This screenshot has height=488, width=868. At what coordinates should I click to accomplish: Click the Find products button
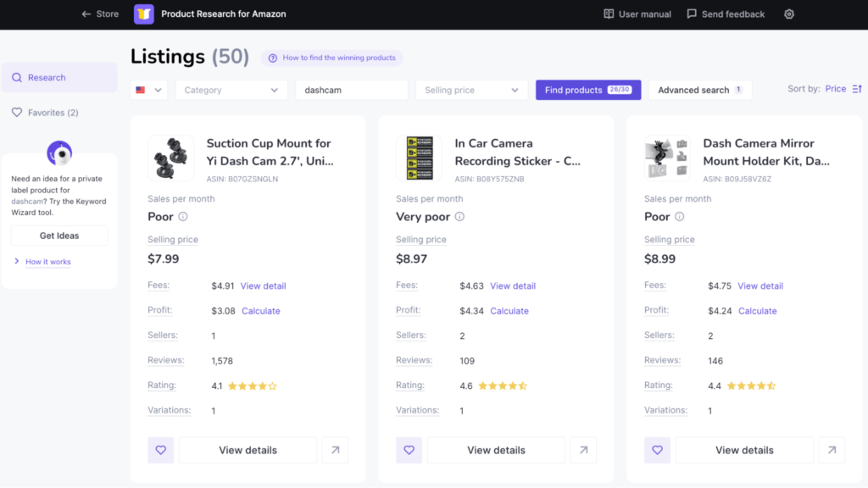(588, 90)
